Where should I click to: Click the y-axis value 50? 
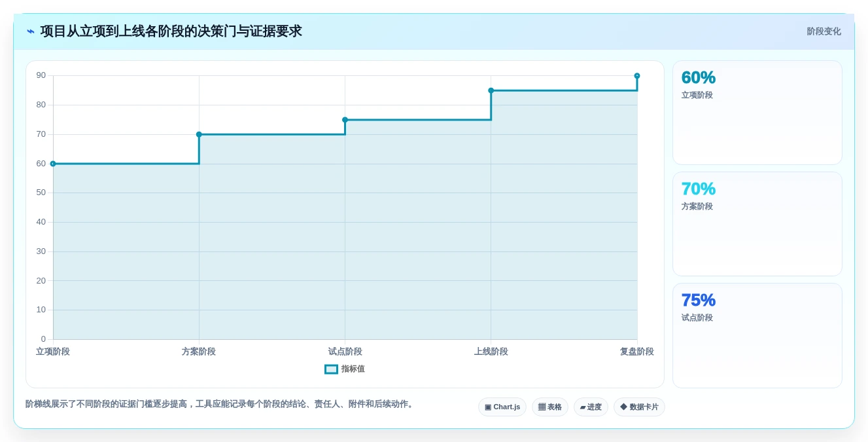pos(41,193)
